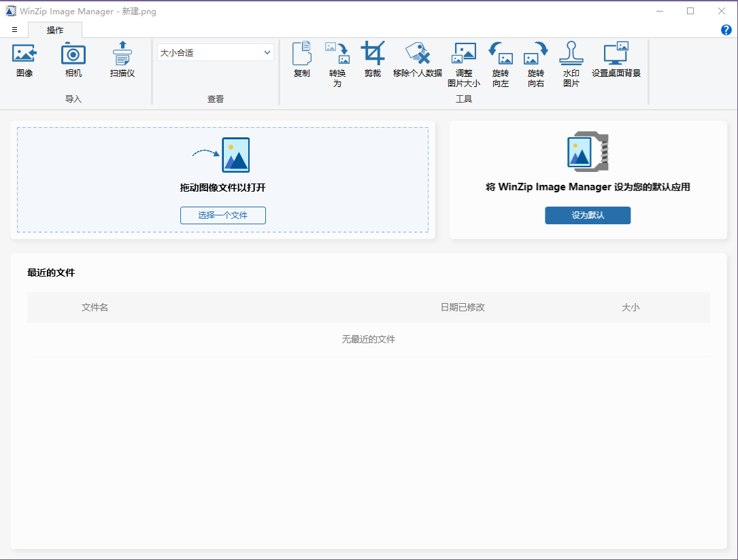This screenshot has width=738, height=560.
Task: Open the hamburger menu in ribbon
Action: pos(14,30)
